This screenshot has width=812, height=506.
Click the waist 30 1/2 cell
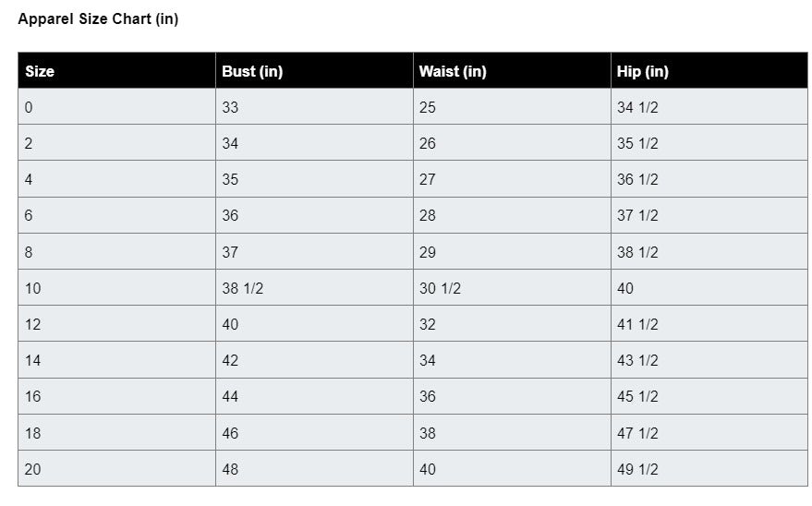(441, 288)
